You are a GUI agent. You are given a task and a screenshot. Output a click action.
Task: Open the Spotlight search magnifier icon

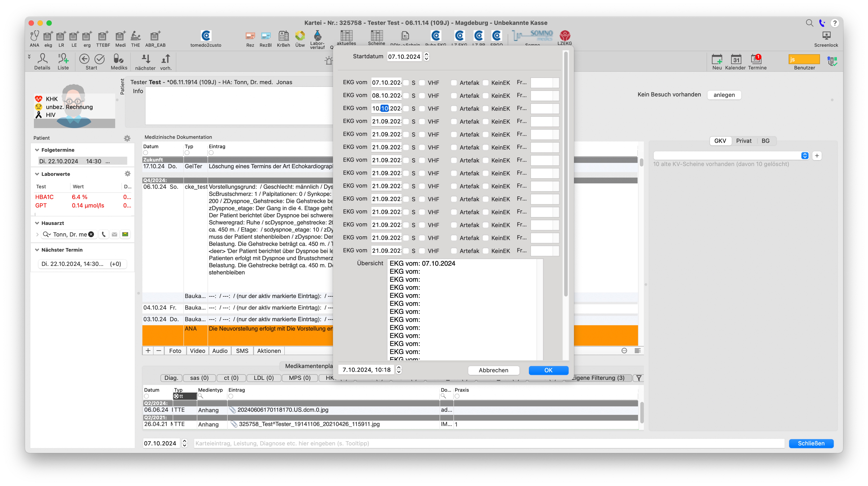(810, 23)
